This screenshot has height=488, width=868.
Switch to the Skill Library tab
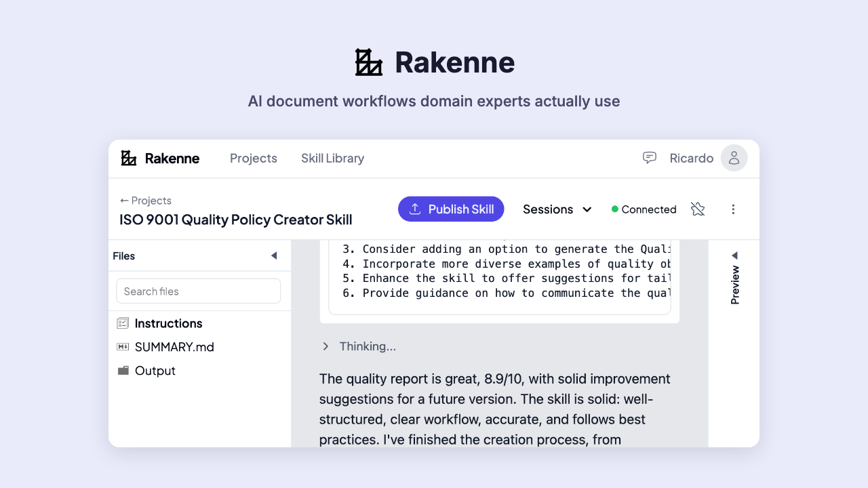[x=332, y=158]
